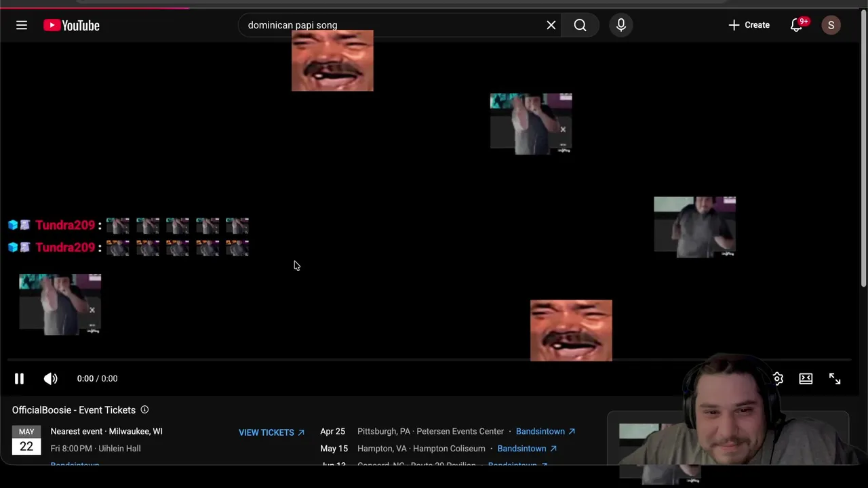This screenshot has height=488, width=868.
Task: Go to YouTube home via logo
Action: 71,25
